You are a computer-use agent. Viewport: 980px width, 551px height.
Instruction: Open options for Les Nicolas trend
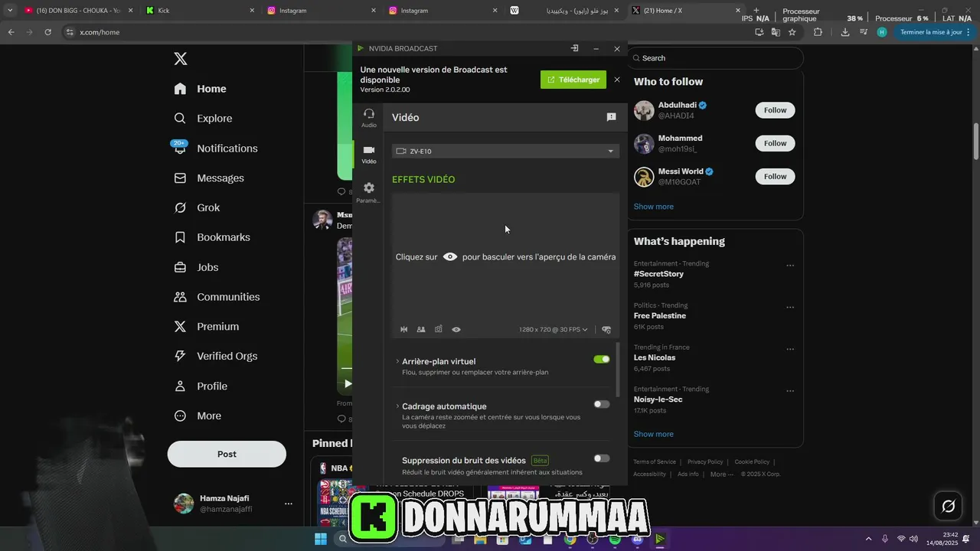(x=790, y=350)
